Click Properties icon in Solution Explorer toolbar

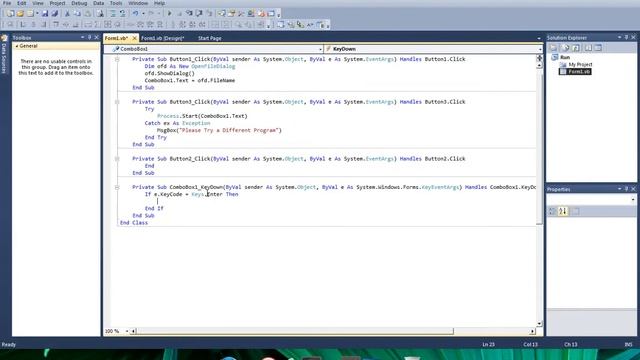point(553,48)
